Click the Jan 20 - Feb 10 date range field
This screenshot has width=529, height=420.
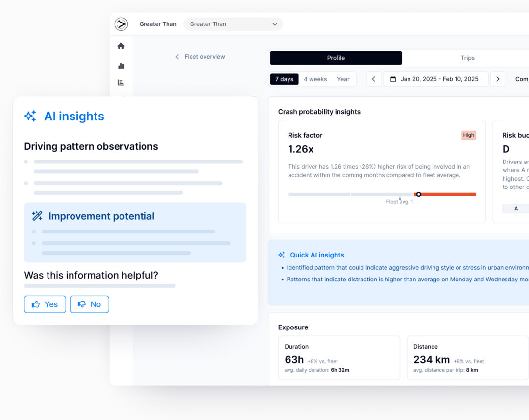coord(435,79)
